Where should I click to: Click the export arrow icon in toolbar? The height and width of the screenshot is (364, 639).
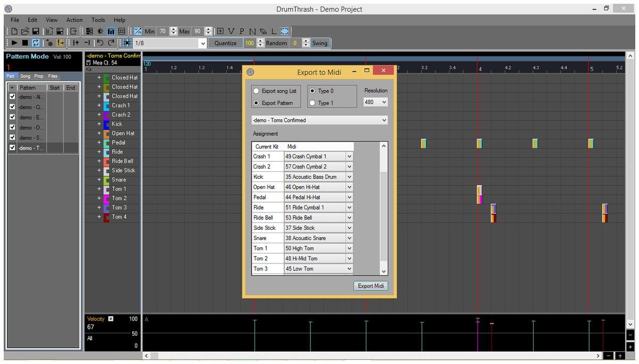point(73,31)
